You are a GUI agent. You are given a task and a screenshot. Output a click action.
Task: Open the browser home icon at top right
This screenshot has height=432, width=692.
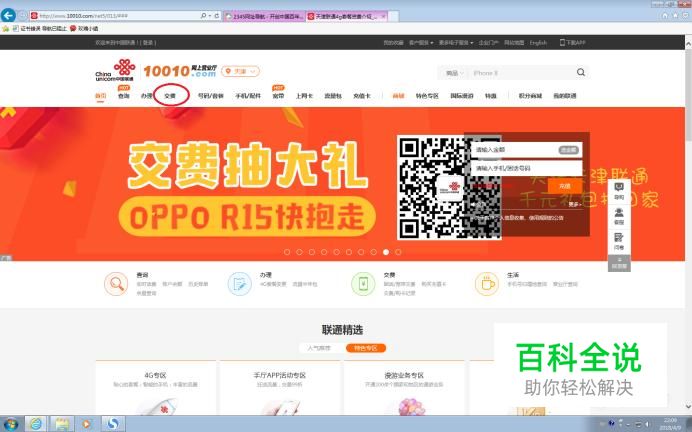coord(665,15)
